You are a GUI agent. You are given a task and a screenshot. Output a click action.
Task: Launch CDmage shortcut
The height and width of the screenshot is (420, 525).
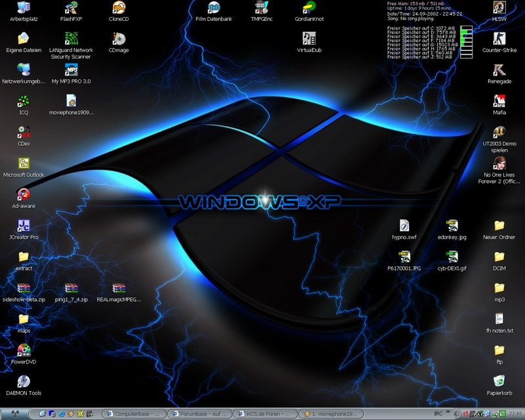pyautogui.click(x=119, y=43)
